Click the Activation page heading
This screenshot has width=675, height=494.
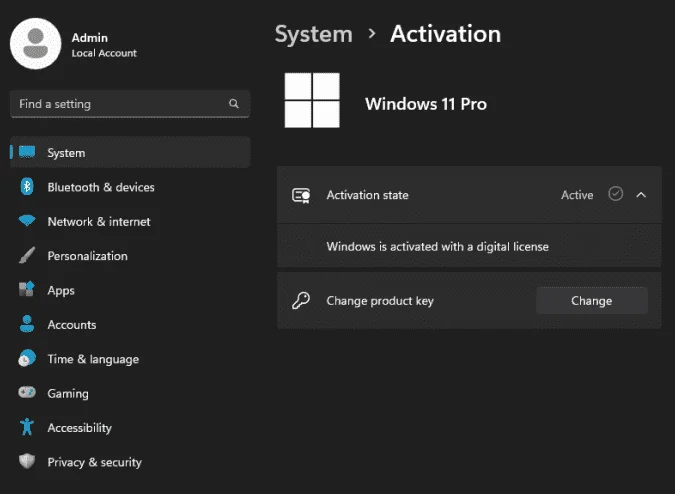pyautogui.click(x=446, y=34)
